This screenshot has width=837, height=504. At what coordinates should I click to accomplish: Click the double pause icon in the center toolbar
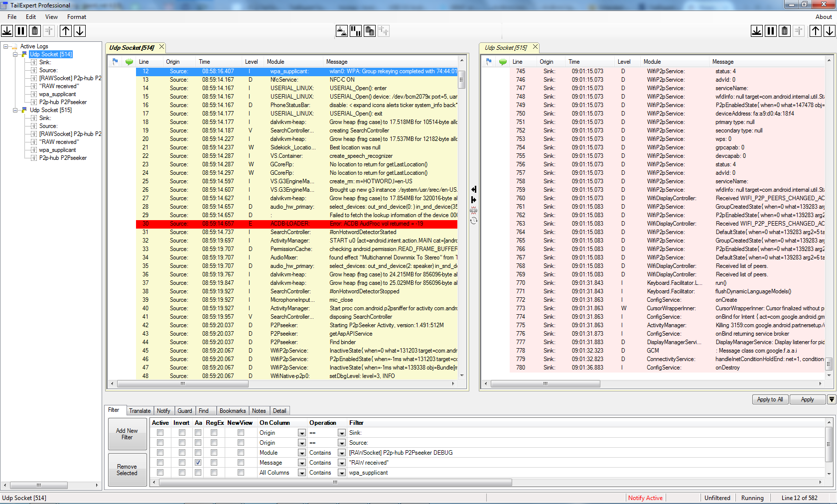click(x=356, y=31)
